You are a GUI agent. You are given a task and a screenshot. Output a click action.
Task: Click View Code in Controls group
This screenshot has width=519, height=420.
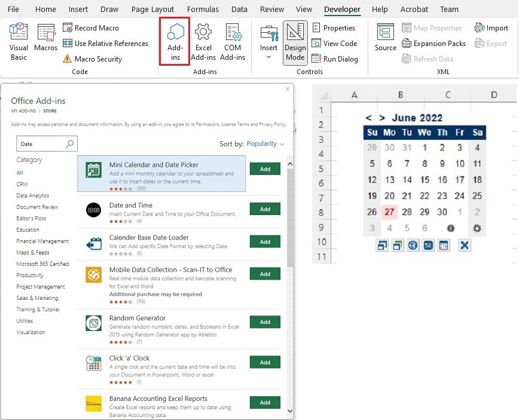[x=336, y=43]
